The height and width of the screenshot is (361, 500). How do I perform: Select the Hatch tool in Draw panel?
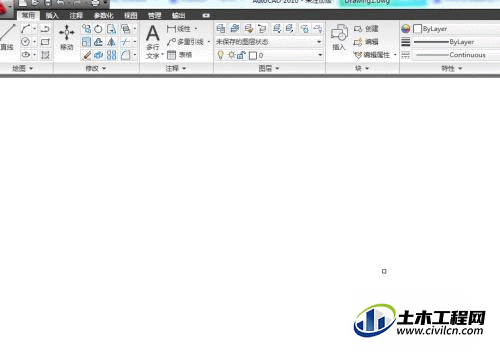45,55
